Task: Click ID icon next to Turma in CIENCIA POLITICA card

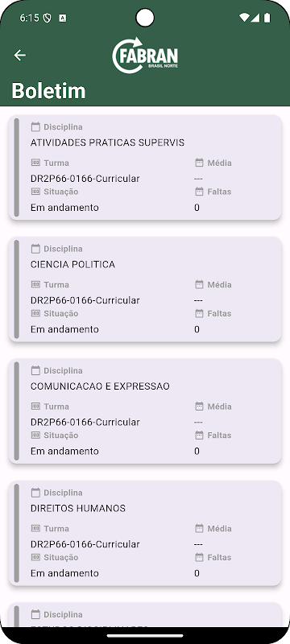Action: [35, 285]
